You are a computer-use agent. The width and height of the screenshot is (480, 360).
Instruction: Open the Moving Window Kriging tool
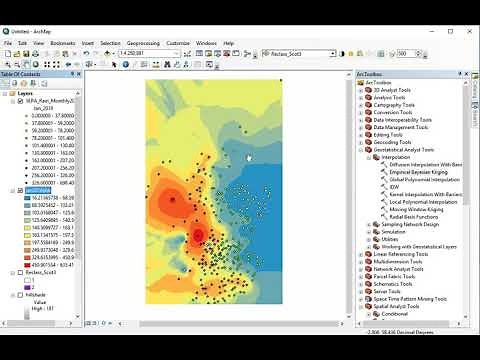pyautogui.click(x=416, y=209)
